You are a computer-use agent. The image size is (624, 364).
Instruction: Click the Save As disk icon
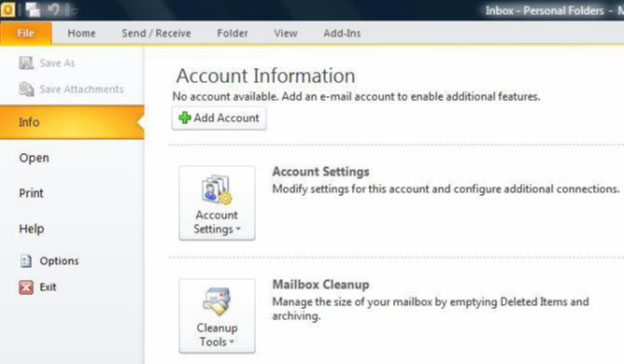point(26,63)
